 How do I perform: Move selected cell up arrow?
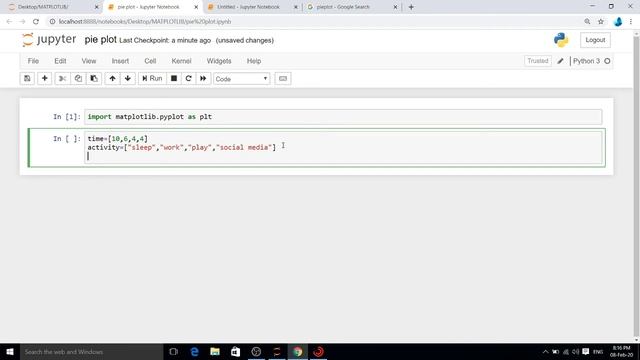(x=112, y=78)
